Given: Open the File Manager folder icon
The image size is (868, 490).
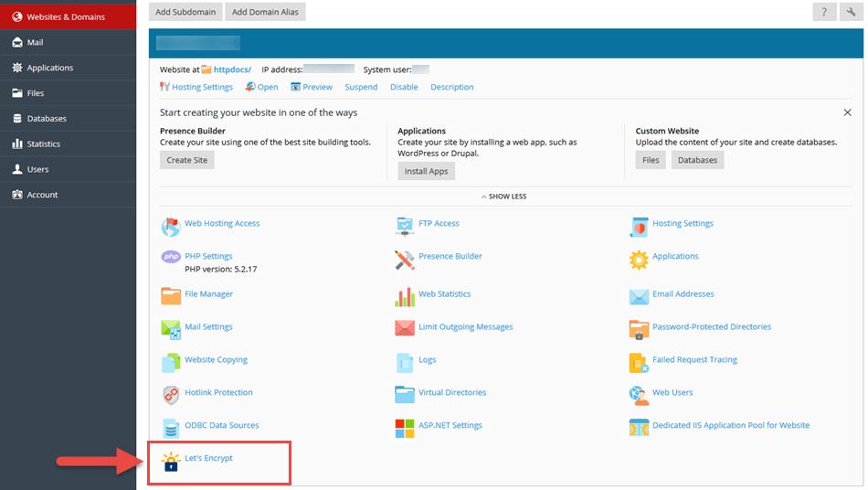Looking at the screenshot, I should coord(171,295).
